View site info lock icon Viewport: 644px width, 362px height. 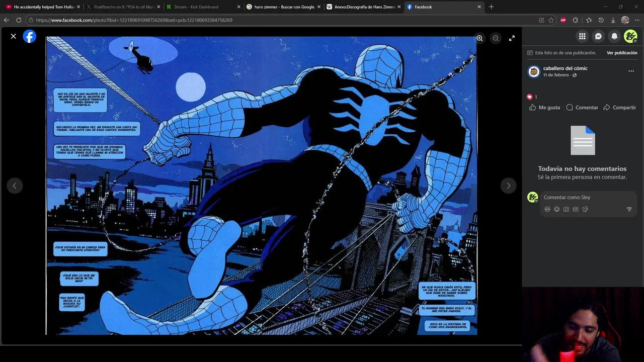[x=31, y=20]
